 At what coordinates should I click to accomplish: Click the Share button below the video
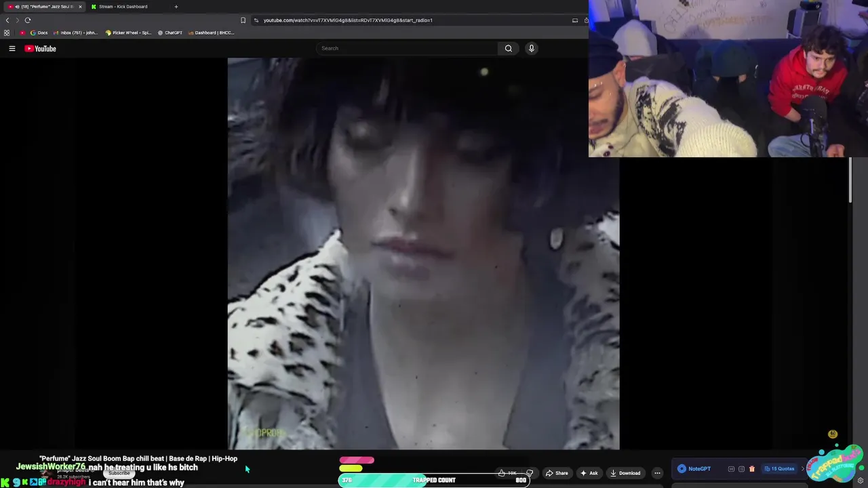[x=557, y=473]
